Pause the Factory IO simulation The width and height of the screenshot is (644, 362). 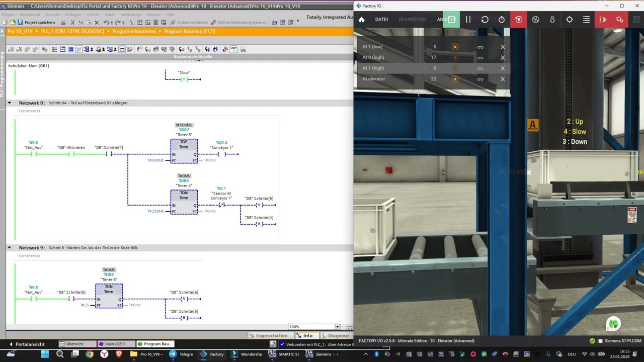[468, 20]
